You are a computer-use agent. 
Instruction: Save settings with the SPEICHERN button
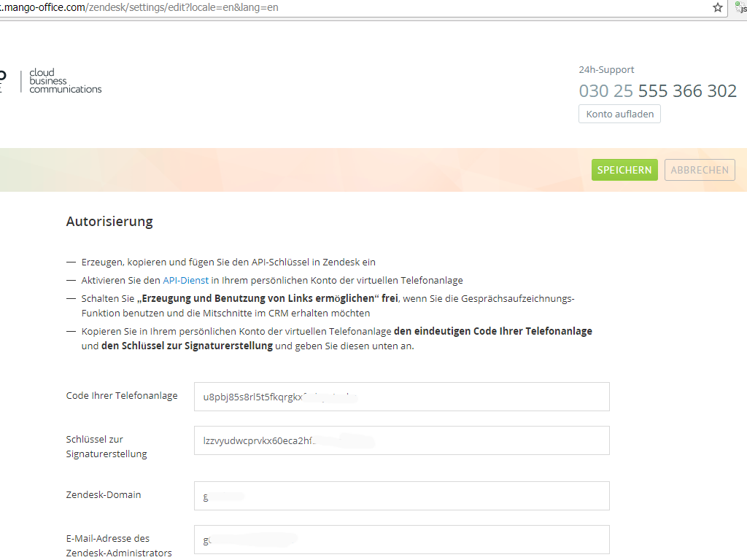point(624,170)
